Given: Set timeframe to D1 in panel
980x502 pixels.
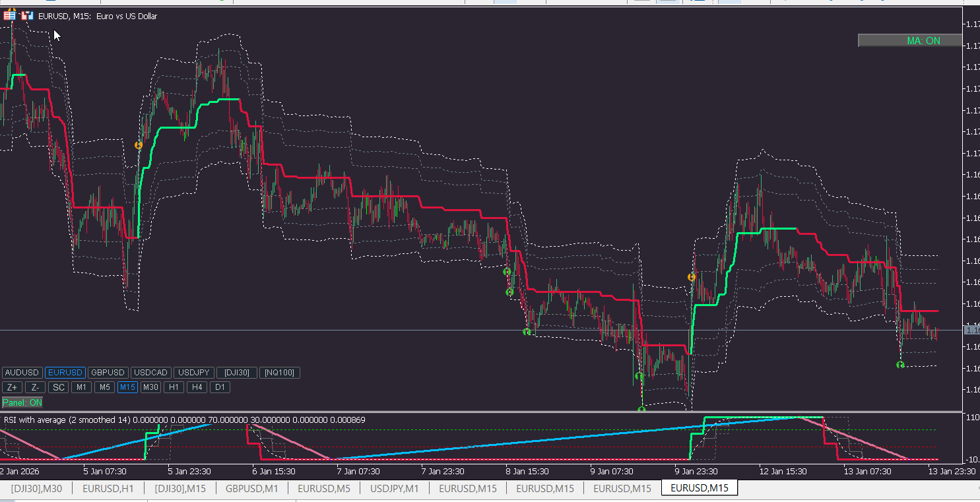Looking at the screenshot, I should (220, 387).
